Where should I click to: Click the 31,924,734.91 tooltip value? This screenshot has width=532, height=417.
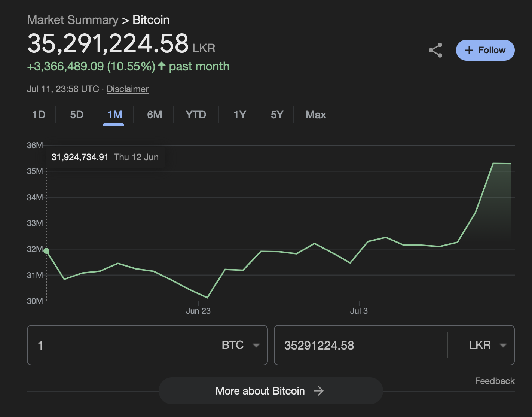pyautogui.click(x=80, y=157)
